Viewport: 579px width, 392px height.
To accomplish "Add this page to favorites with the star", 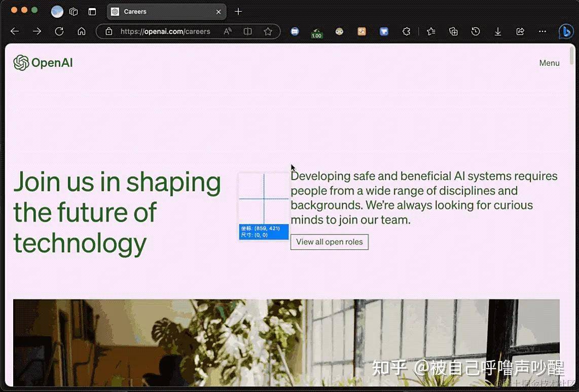I will click(x=268, y=31).
